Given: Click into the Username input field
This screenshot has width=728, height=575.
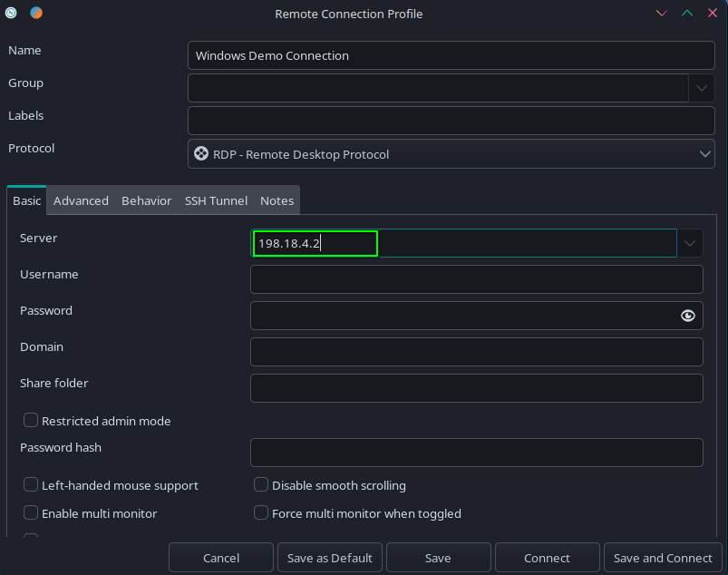Looking at the screenshot, I should pyautogui.click(x=476, y=279).
